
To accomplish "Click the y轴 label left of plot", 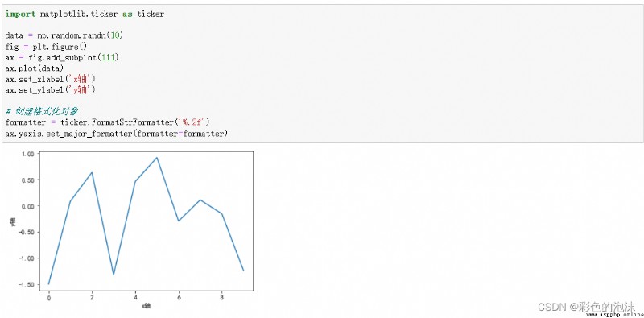I will coord(14,221).
